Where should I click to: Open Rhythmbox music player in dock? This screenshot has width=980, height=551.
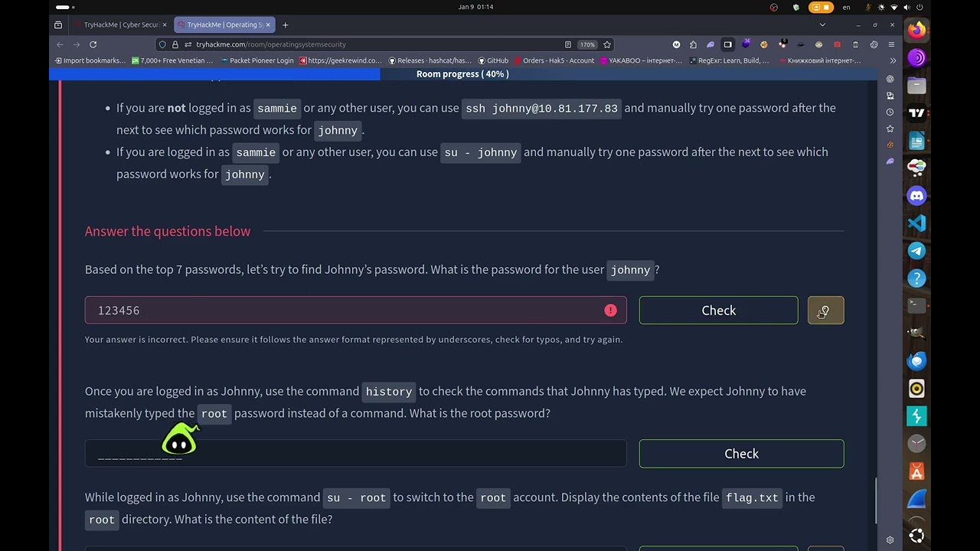[x=916, y=389]
